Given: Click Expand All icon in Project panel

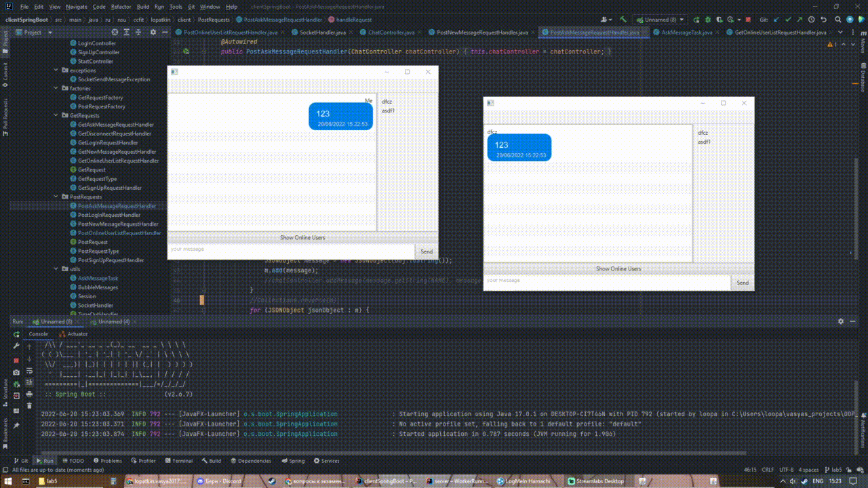Looking at the screenshot, I should 126,32.
